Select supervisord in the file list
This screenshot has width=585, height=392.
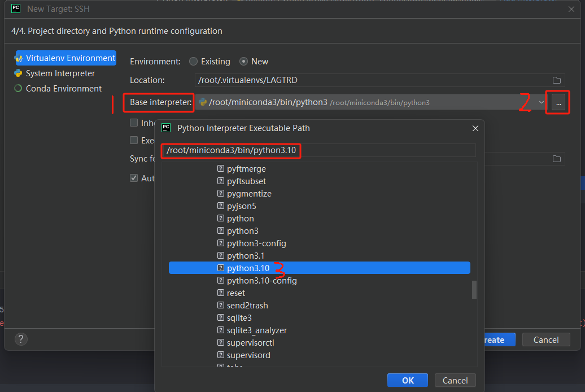click(x=248, y=355)
